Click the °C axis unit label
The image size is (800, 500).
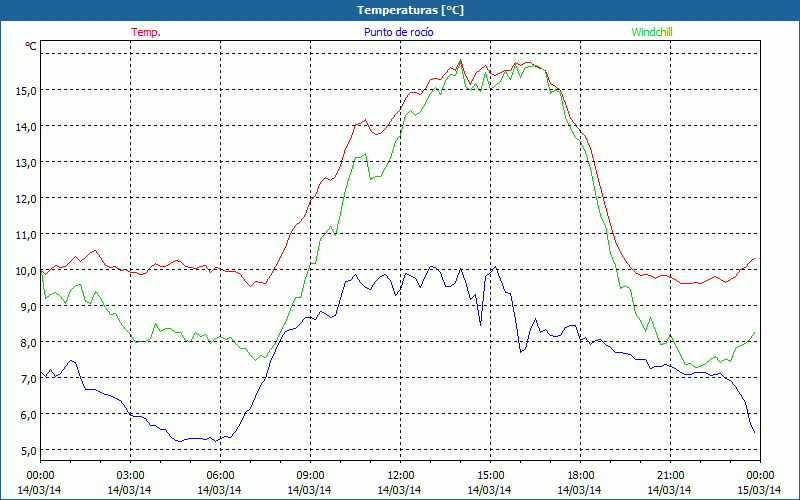coord(31,46)
